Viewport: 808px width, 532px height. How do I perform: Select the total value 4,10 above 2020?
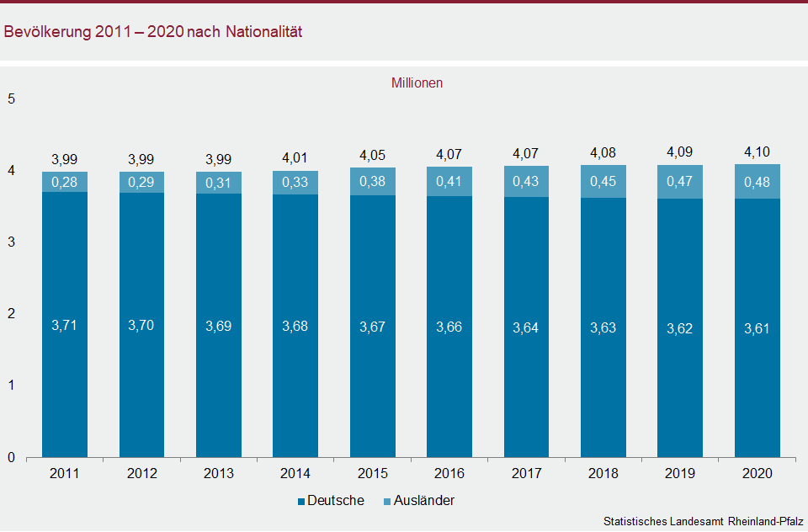pos(757,152)
